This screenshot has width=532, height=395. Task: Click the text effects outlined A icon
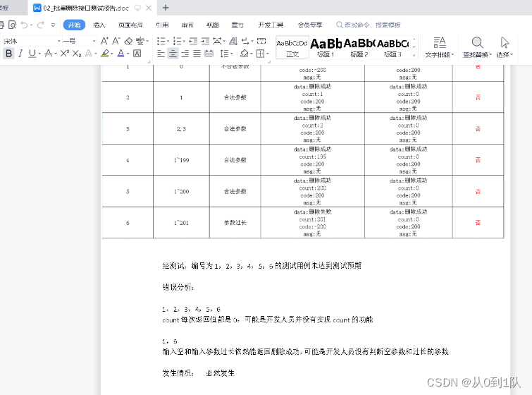(89, 54)
